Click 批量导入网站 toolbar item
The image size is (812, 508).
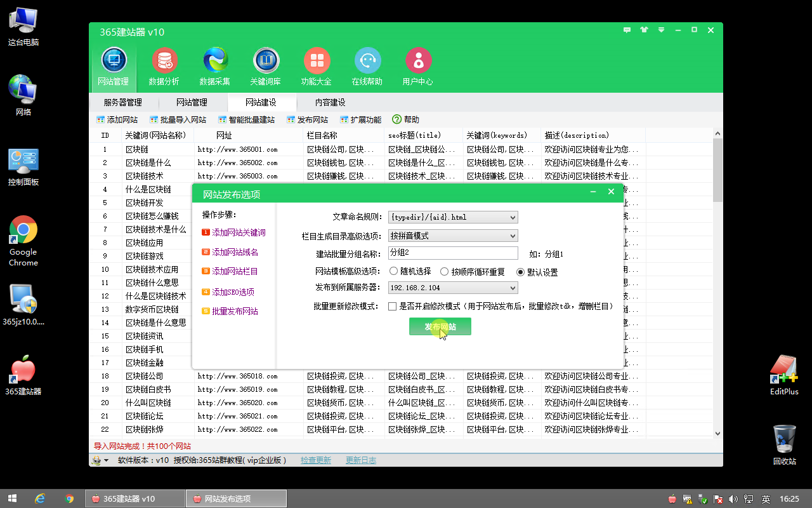[x=178, y=119]
